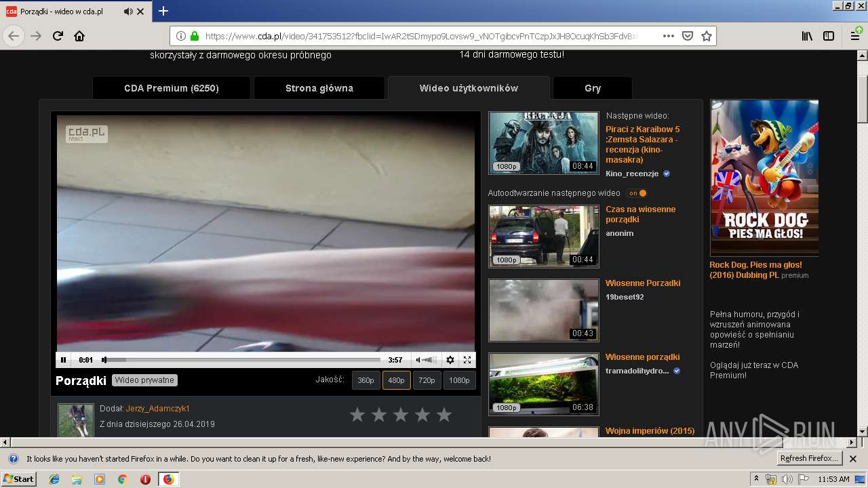868x488 pixels.
Task: Open a new browser tab
Action: pos(163,11)
